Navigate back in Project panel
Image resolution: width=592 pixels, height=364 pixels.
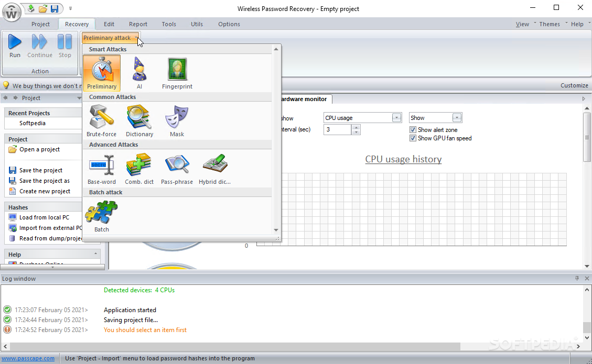(6, 98)
